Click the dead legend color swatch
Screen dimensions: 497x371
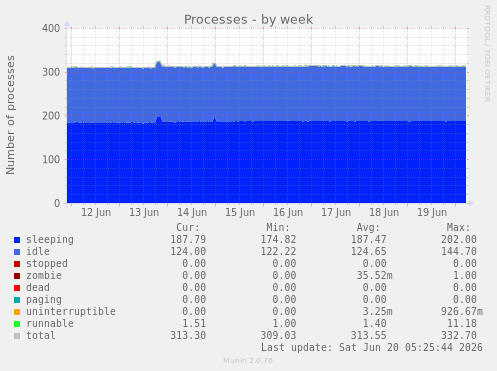click(x=17, y=288)
